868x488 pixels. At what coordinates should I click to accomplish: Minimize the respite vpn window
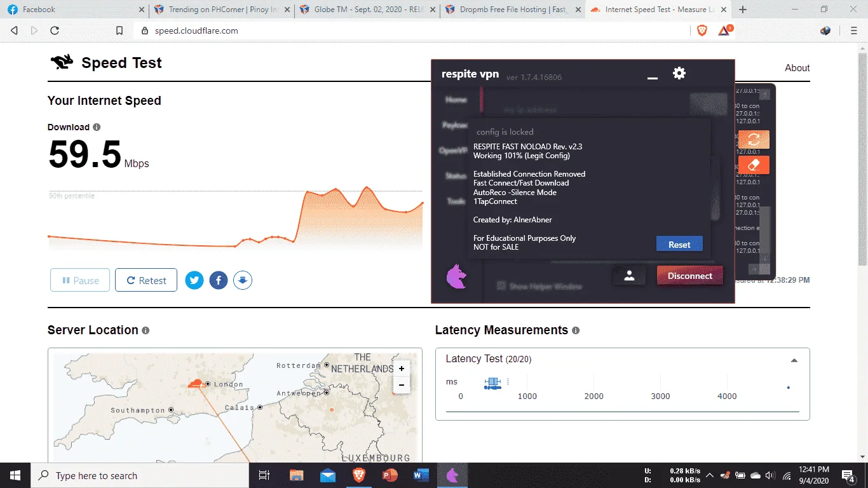tap(652, 77)
